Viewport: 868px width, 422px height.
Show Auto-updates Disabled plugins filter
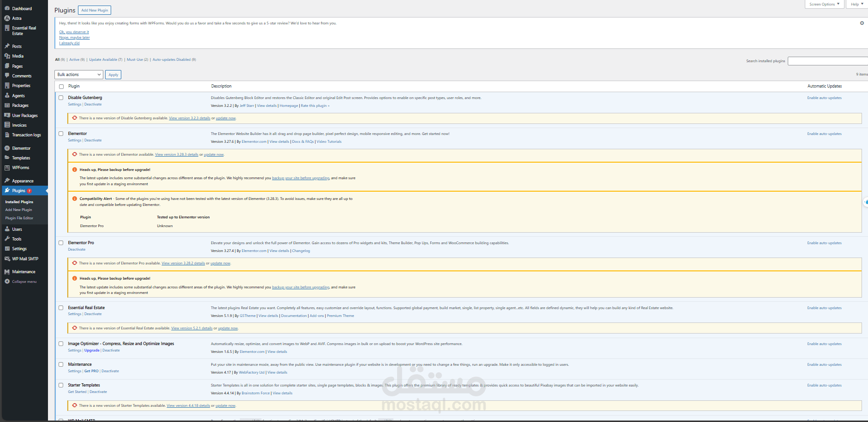174,59
